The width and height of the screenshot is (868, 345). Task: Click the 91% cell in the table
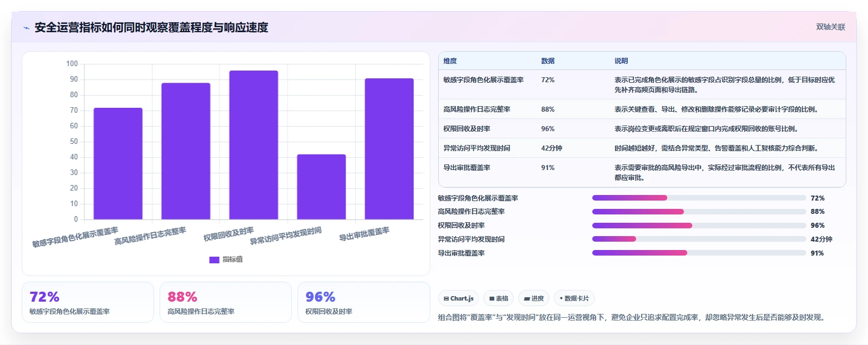tap(548, 167)
